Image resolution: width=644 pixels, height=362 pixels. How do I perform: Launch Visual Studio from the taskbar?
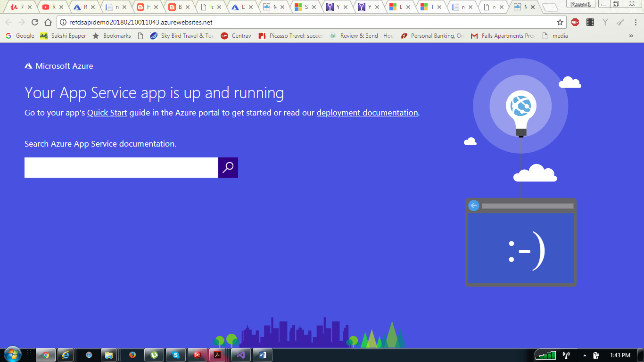pos(241,354)
